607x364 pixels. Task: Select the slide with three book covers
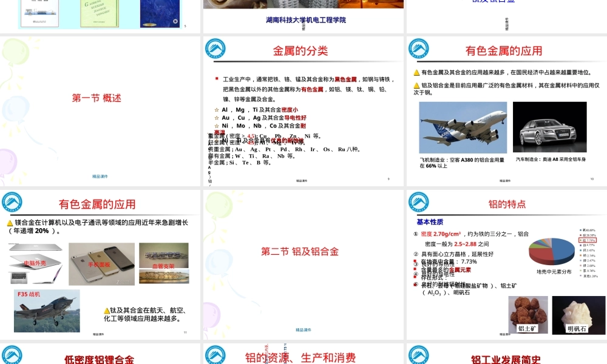(x=100, y=16)
